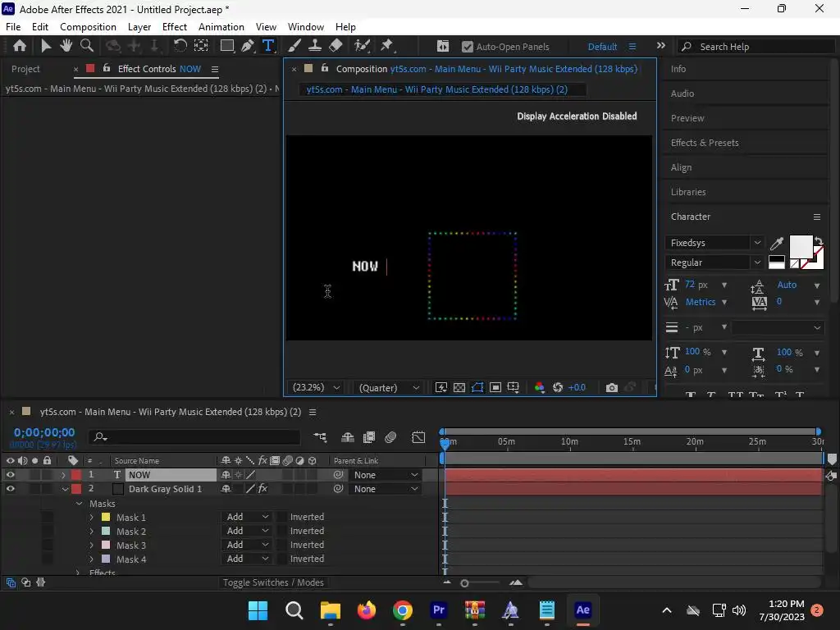Open the Effects & Presets panel

[x=705, y=143]
